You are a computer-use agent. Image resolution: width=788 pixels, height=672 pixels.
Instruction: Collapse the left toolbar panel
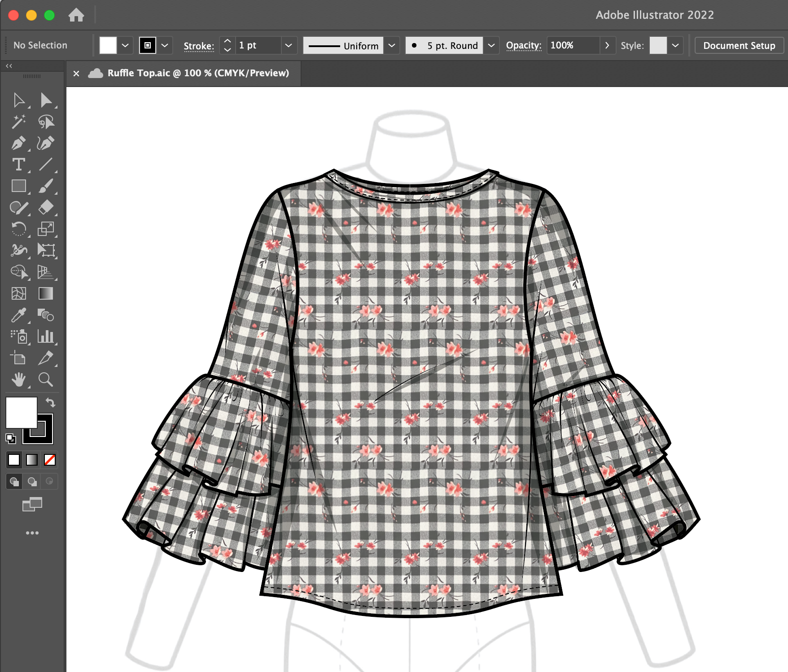tap(9, 65)
